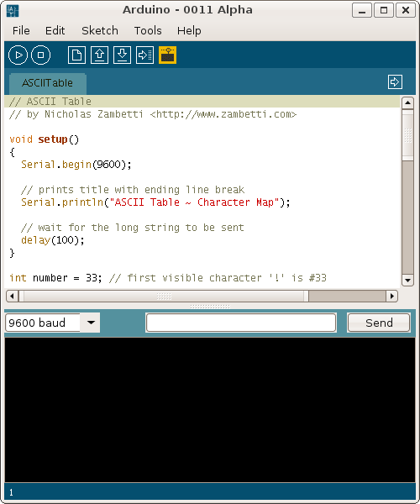Open the tab menu arrow icon

point(395,82)
